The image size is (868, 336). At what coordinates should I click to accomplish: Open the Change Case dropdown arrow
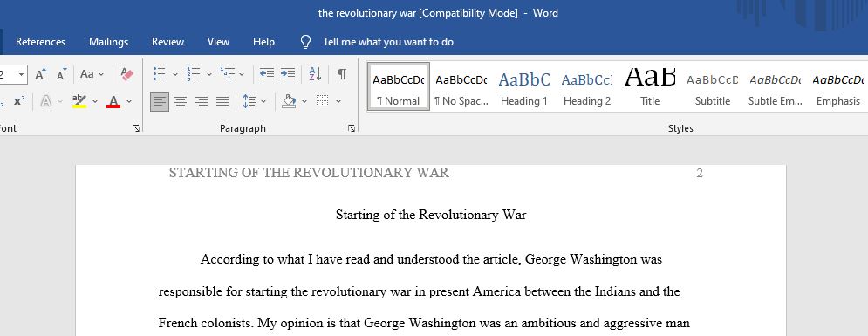(x=101, y=74)
